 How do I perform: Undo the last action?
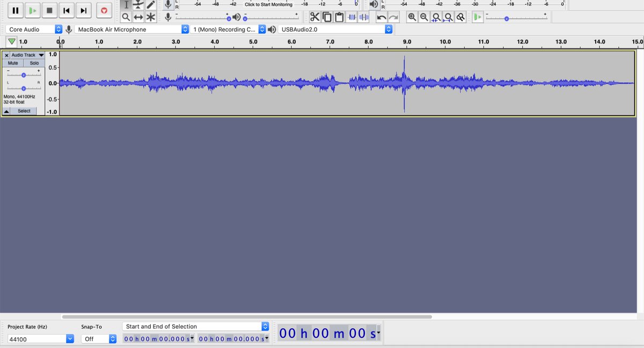coord(382,17)
